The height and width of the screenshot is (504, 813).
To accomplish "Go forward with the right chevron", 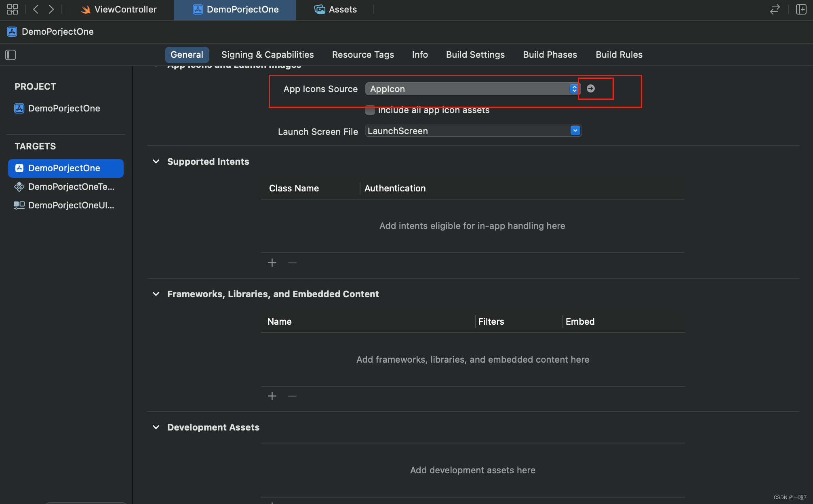I will click(x=51, y=9).
